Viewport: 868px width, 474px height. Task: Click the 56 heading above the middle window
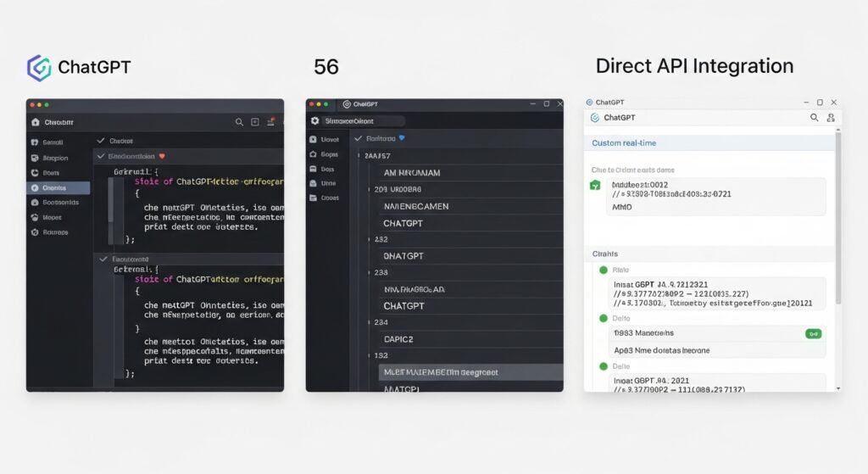coord(326,67)
